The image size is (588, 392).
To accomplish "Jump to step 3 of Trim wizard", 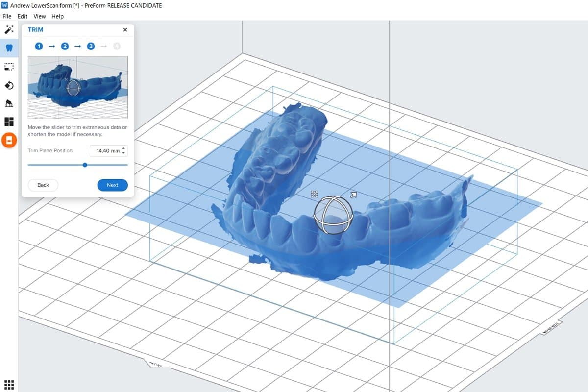I will 90,46.
